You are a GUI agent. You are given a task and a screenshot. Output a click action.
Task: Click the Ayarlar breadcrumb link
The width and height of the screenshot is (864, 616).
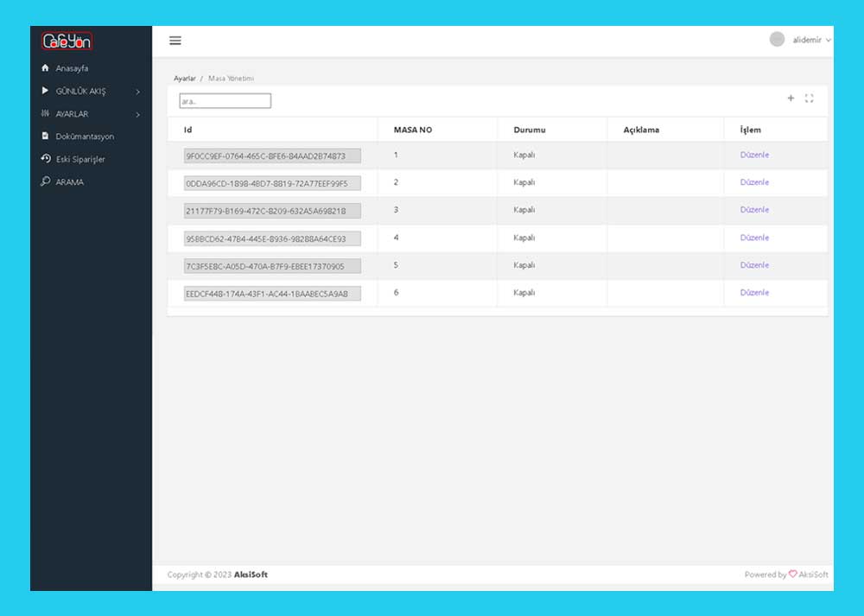(x=184, y=78)
